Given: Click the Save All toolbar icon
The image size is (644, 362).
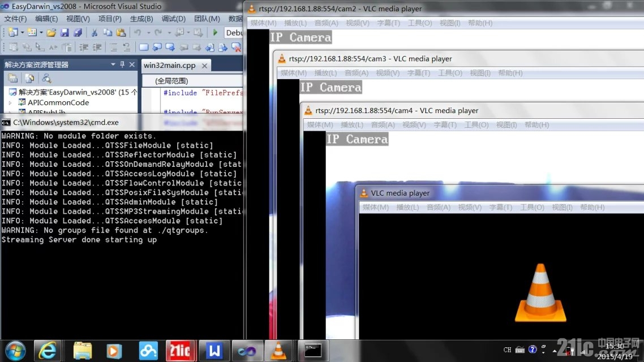Looking at the screenshot, I should point(78,32).
